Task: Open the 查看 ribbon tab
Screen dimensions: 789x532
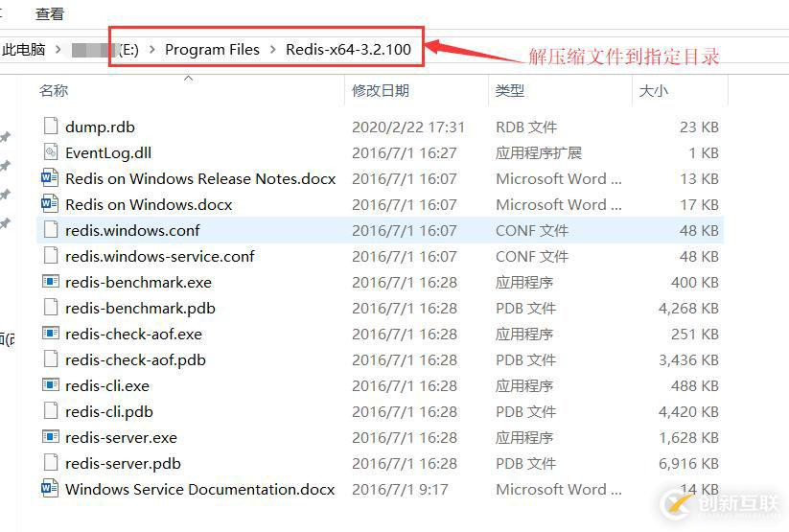Action: coord(50,14)
